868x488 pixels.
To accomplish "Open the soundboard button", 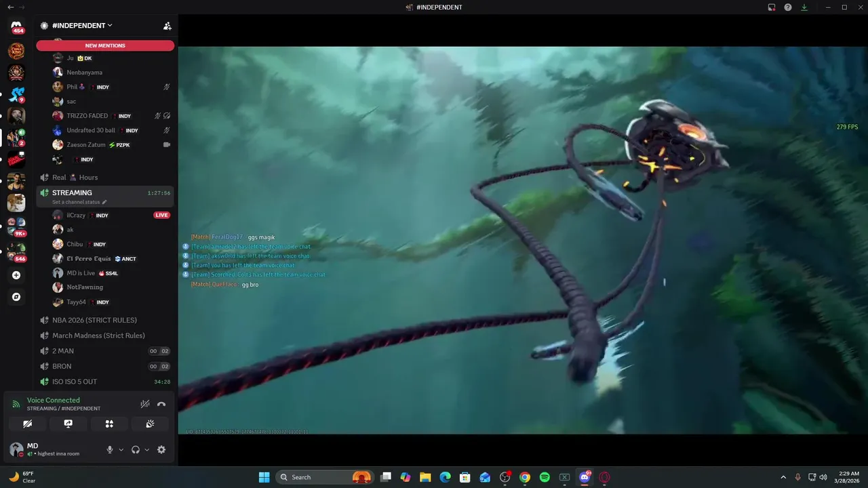I will coord(150,424).
